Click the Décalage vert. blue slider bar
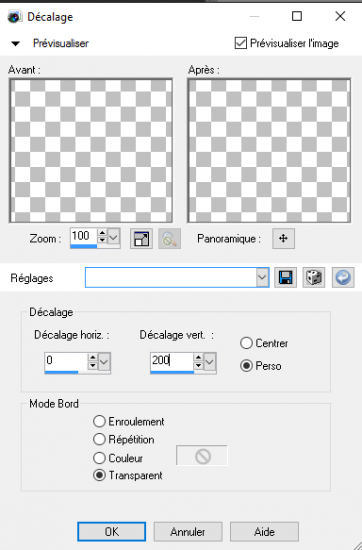The image size is (362, 550). (x=172, y=372)
